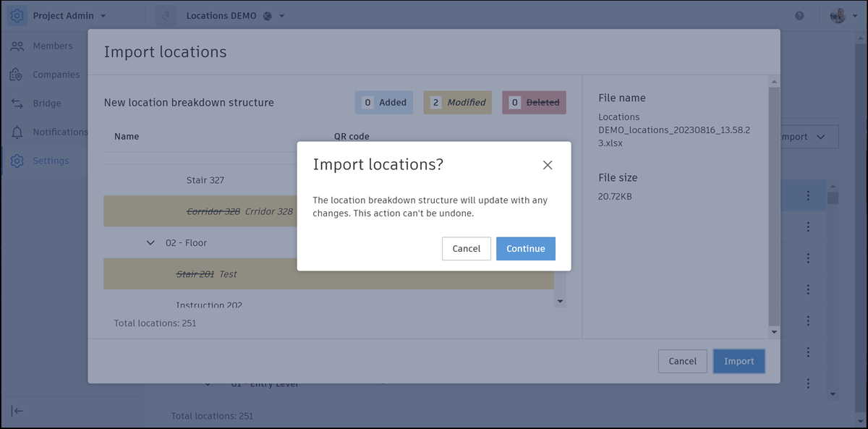Click the Notifications bell icon
The width and height of the screenshot is (868, 429).
coord(17,132)
